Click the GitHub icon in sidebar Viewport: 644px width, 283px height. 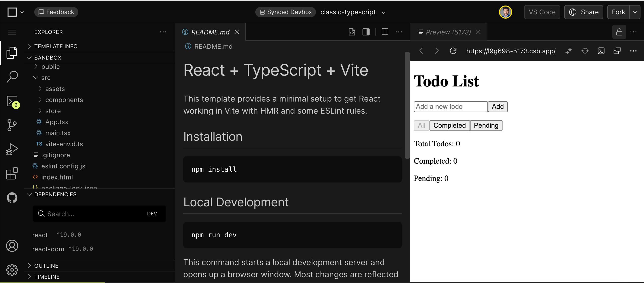tap(12, 198)
